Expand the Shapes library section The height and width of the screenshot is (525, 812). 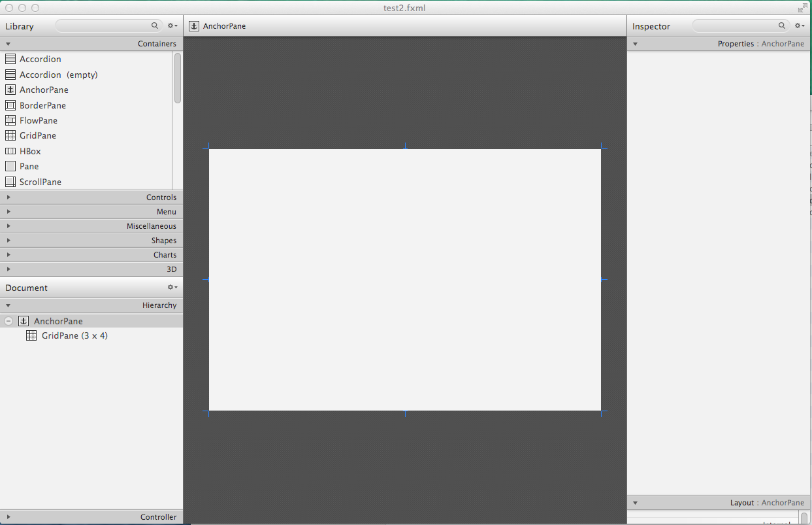coord(91,241)
